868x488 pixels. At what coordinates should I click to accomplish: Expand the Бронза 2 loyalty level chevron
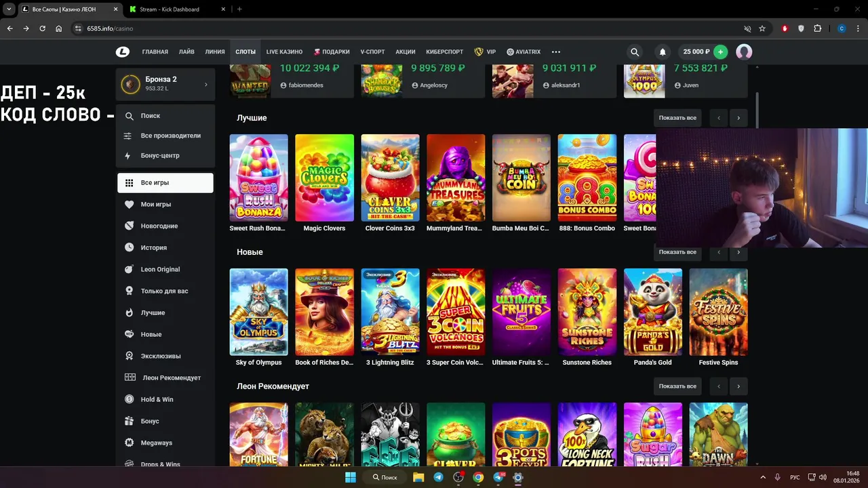click(206, 84)
